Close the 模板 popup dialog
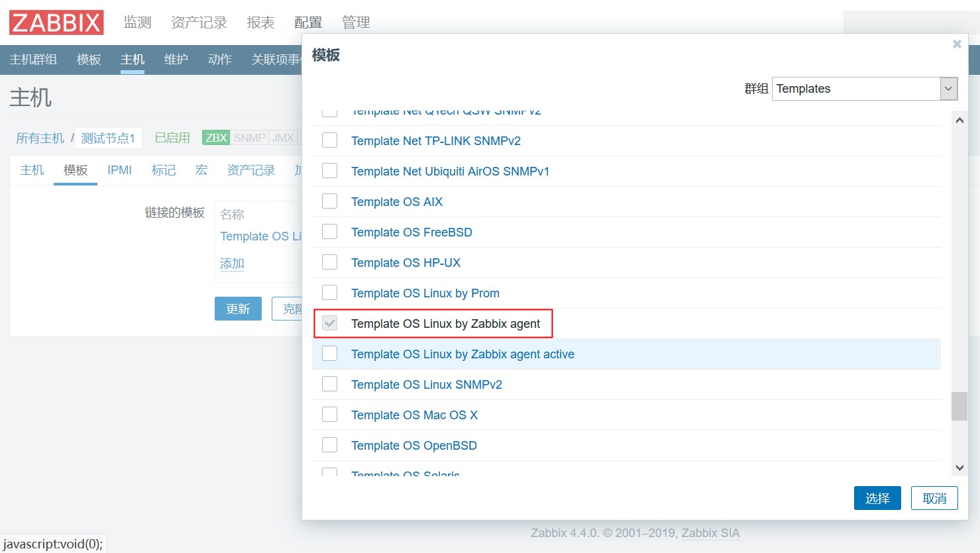This screenshot has height=553, width=980. click(x=957, y=44)
